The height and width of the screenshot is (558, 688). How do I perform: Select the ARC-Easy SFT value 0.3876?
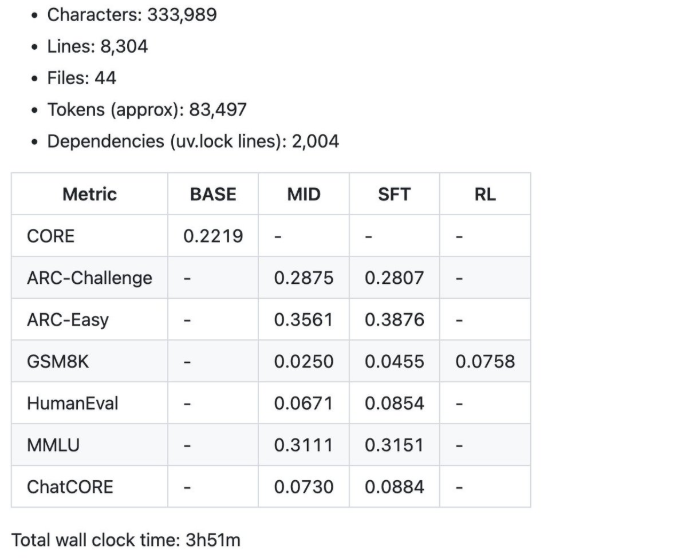tap(394, 320)
